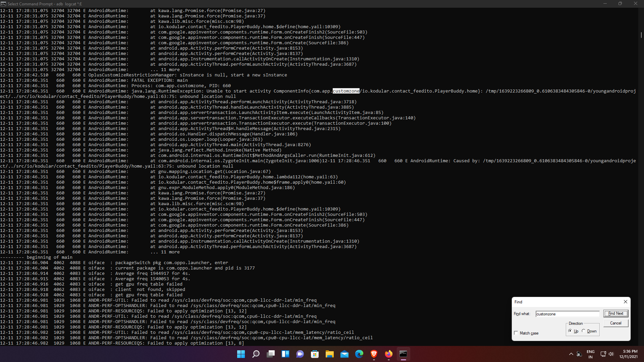Select the Up direction radio button
The height and width of the screenshot is (362, 644).
[570, 331]
